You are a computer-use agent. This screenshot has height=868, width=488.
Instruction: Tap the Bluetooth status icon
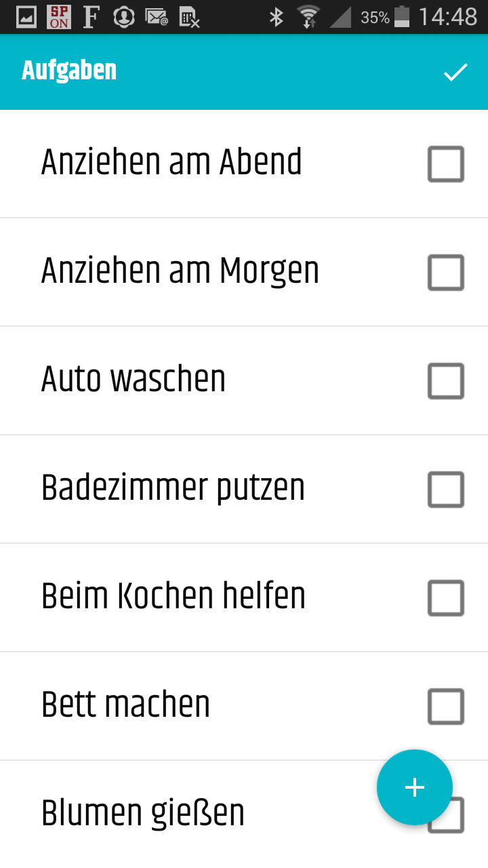pyautogui.click(x=277, y=17)
